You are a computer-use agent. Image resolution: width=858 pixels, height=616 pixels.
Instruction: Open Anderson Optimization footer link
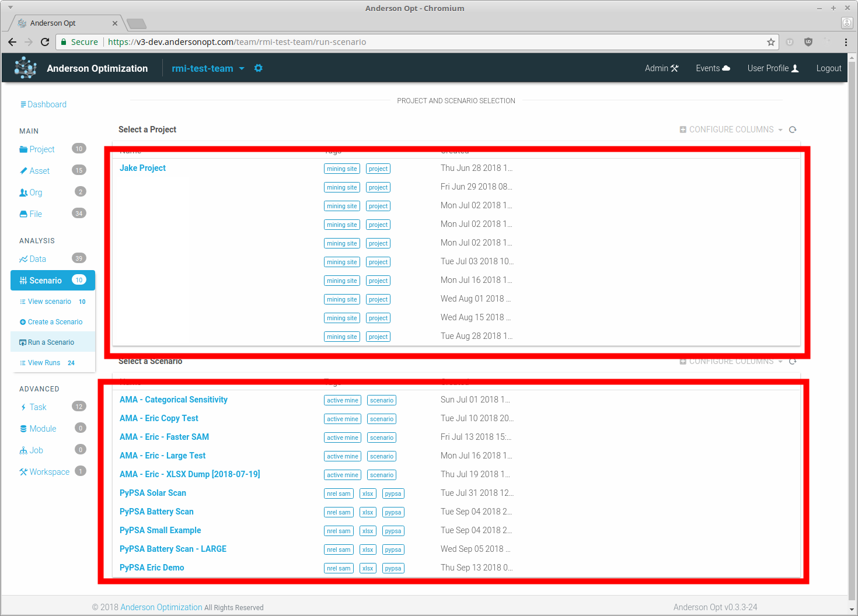161,607
